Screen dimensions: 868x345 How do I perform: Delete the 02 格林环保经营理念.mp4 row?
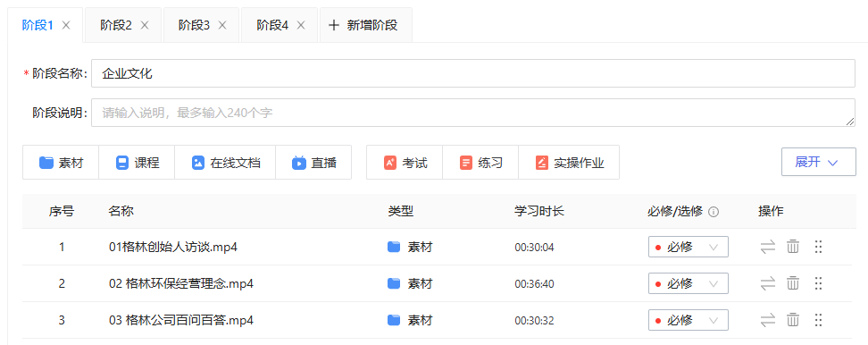pyautogui.click(x=793, y=283)
